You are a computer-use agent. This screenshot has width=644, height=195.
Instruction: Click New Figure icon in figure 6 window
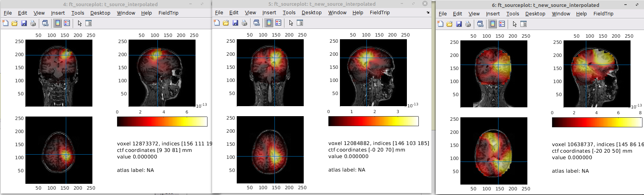coord(440,24)
